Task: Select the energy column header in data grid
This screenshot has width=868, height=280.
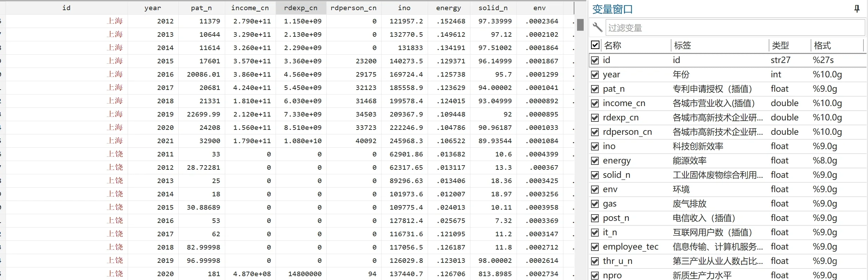Action: click(448, 8)
